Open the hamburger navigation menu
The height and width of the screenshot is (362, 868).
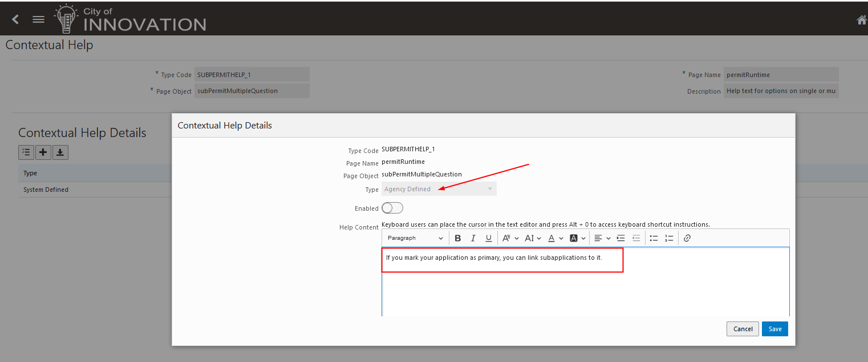(x=38, y=19)
